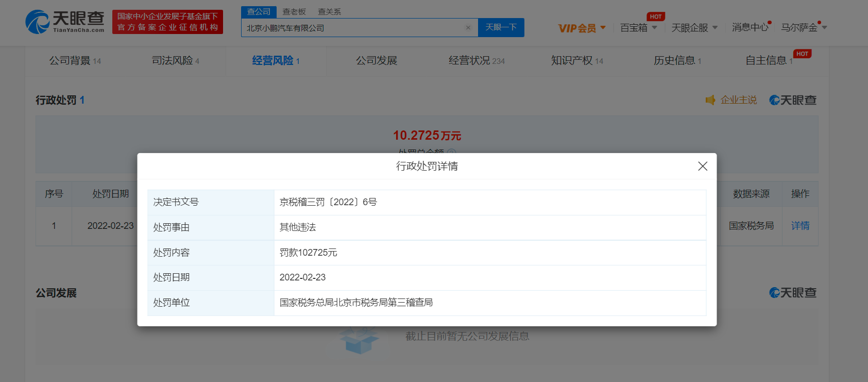Select the 查关系 search tab
Screen dimensions: 868x382
(329, 11)
